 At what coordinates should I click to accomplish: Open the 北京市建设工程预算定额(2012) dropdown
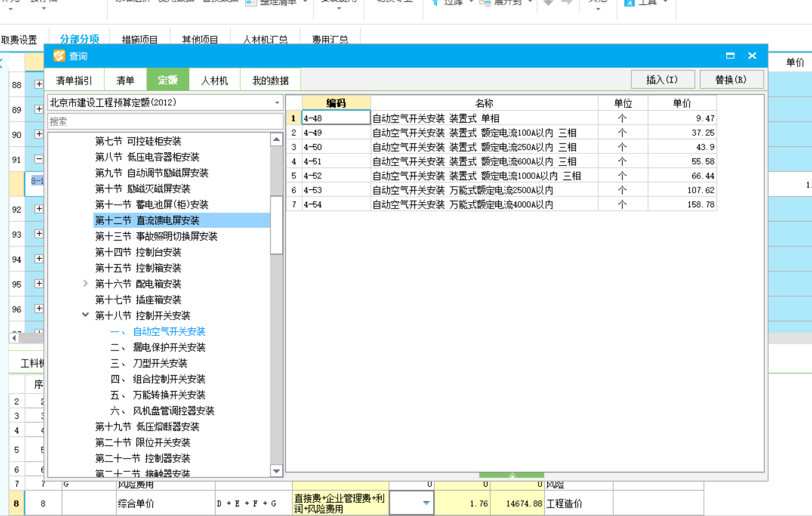click(x=277, y=103)
